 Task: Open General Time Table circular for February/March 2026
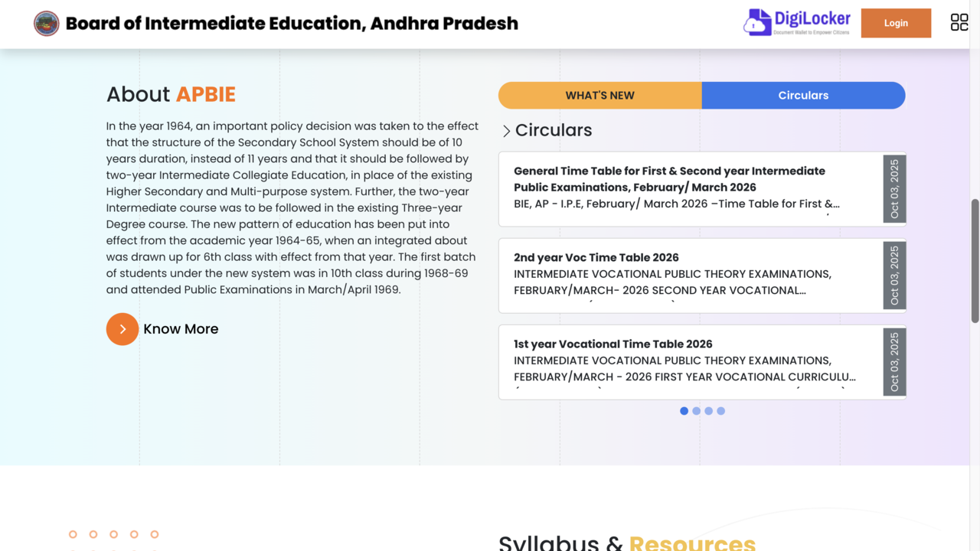tap(669, 179)
